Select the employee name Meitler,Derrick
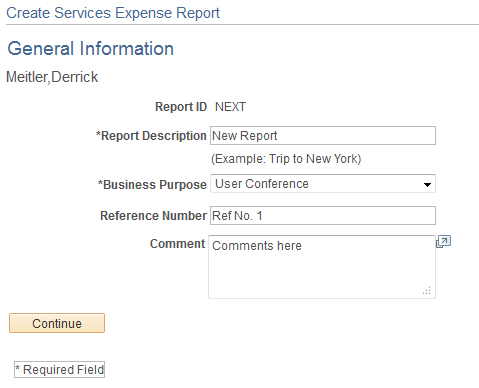Screen dimensions: 479x388 pos(52,77)
